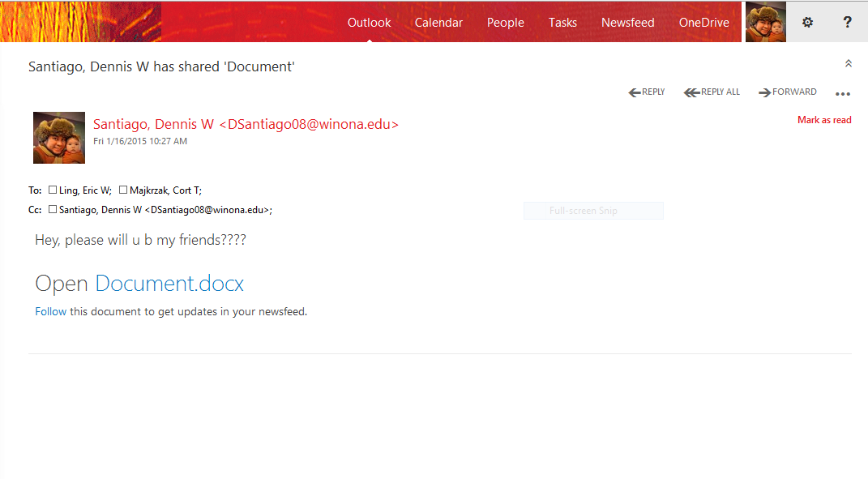Click Mark as read
This screenshot has height=479, width=868.
pyautogui.click(x=824, y=120)
